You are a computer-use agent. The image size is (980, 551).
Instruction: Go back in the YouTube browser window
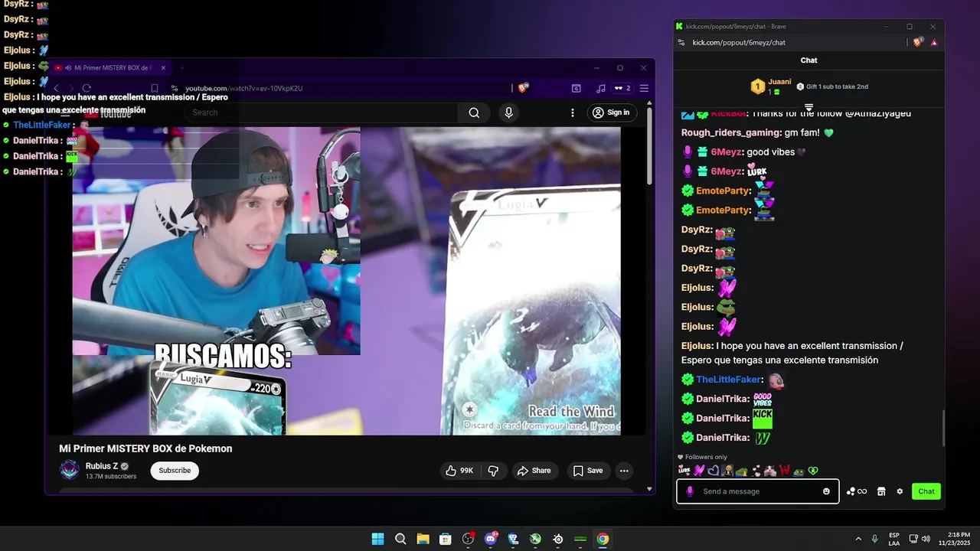tap(56, 88)
